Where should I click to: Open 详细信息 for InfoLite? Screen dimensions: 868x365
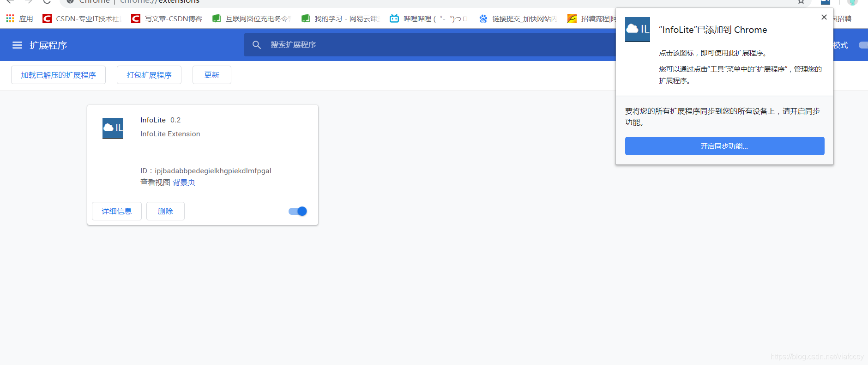117,211
